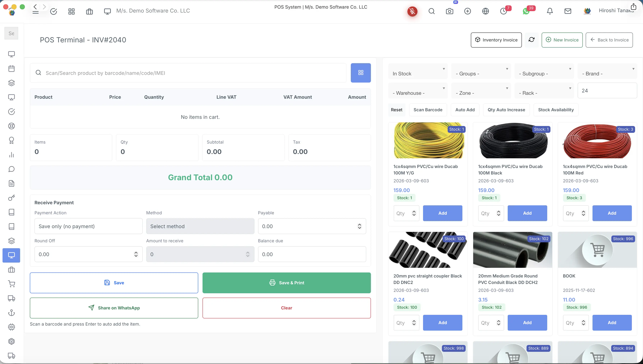Click the Ducab 100M Black wire thumbnail
Screen dimensions: 643x364
click(513, 140)
